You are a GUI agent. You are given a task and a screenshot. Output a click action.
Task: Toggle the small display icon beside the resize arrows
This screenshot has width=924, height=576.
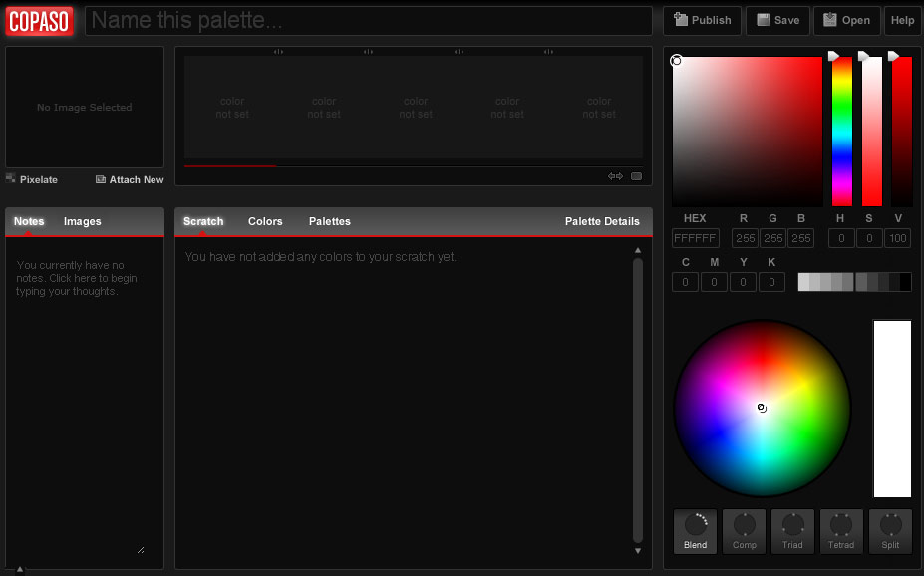636,174
